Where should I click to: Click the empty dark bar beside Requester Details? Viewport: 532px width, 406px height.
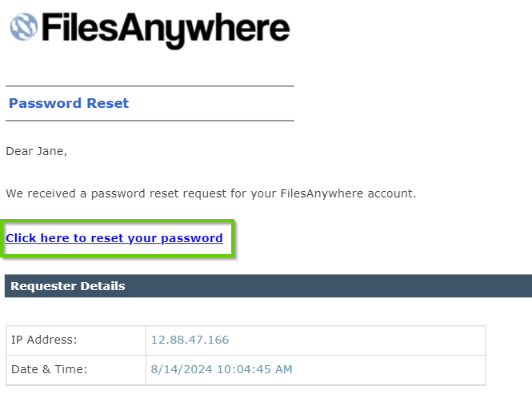tap(329, 286)
